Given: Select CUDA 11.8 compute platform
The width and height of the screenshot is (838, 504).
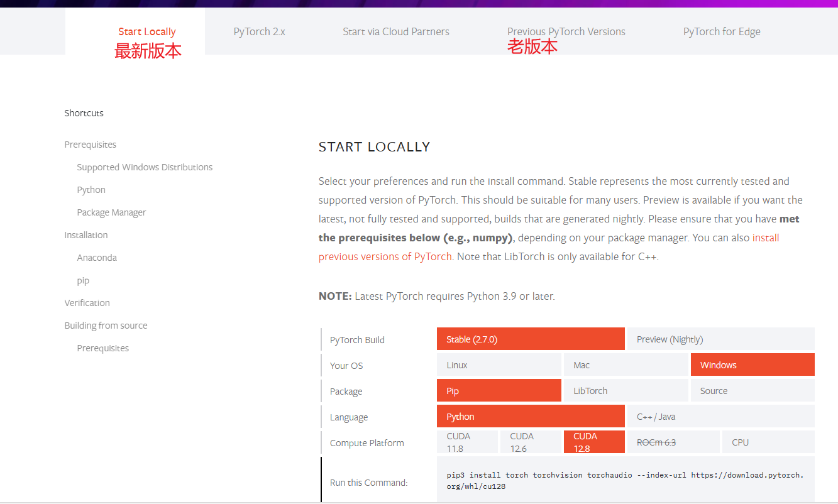Looking at the screenshot, I should tap(467, 442).
